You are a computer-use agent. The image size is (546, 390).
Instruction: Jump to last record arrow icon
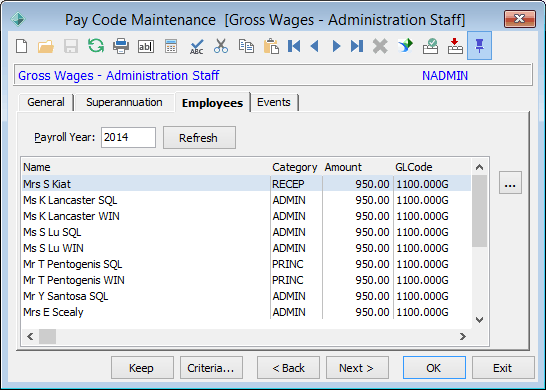coord(357,46)
